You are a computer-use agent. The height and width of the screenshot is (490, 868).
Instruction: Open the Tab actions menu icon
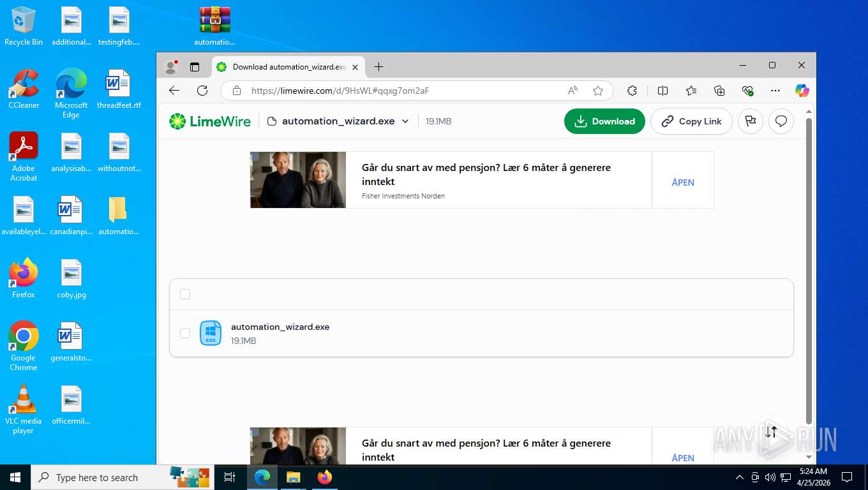tap(195, 66)
